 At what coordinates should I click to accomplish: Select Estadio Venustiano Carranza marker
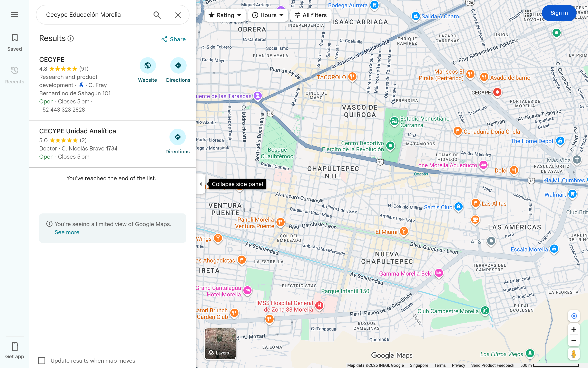(394, 121)
